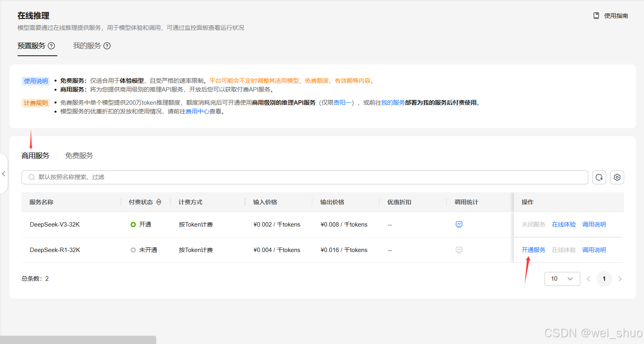The height and width of the screenshot is (344, 644).
Task: Focus the 默认按照名称搜索 search field
Action: click(305, 177)
